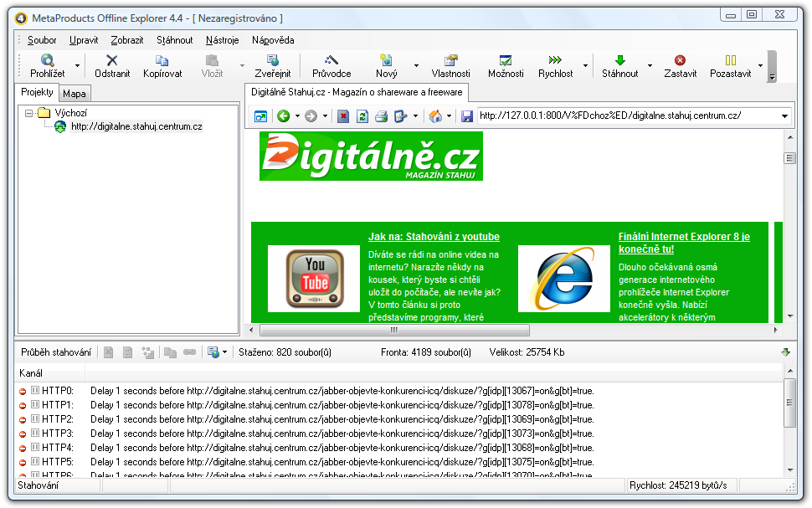812x508 pixels.
Task: Click the Kanál column header
Action: click(x=49, y=373)
